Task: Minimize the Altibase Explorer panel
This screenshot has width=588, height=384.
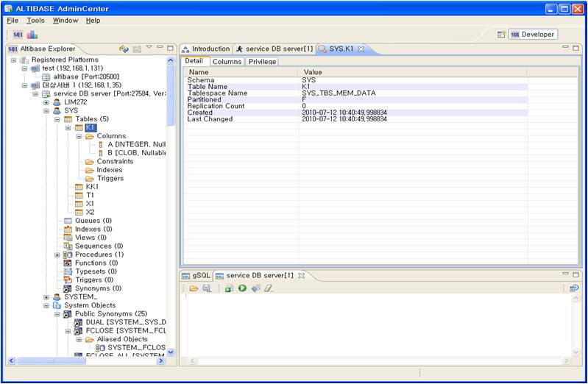Action: tap(160, 47)
